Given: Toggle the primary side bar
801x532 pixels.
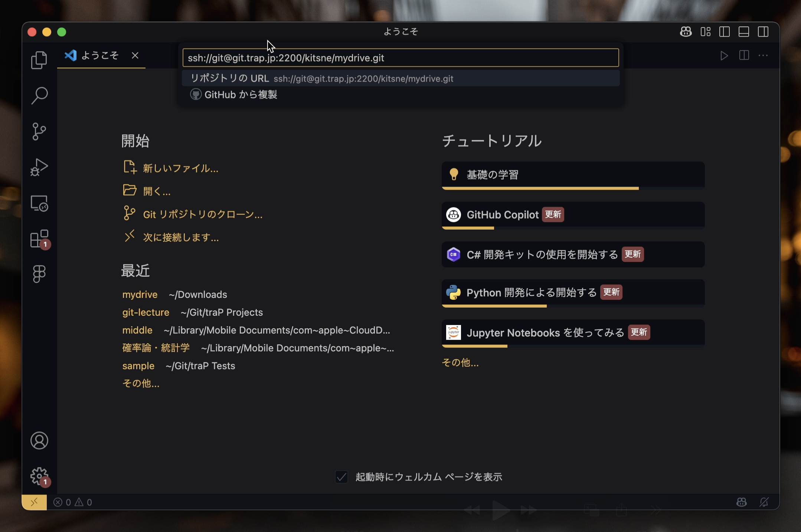Looking at the screenshot, I should 725,32.
